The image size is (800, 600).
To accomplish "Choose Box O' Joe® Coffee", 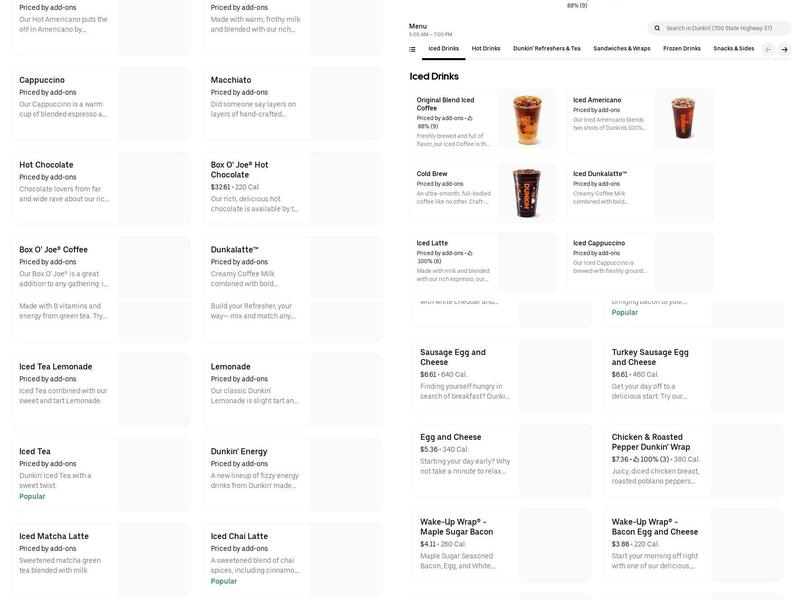I will tap(101, 268).
